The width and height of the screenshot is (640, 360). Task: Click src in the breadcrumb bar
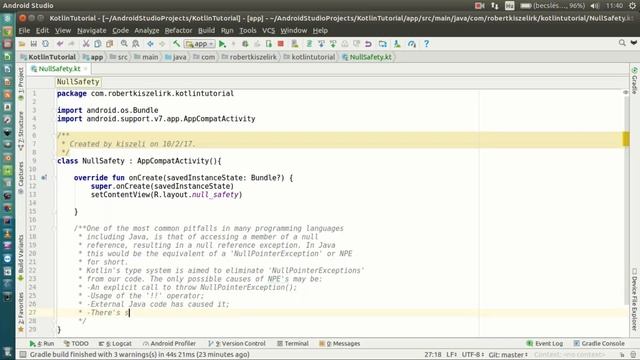coord(119,57)
